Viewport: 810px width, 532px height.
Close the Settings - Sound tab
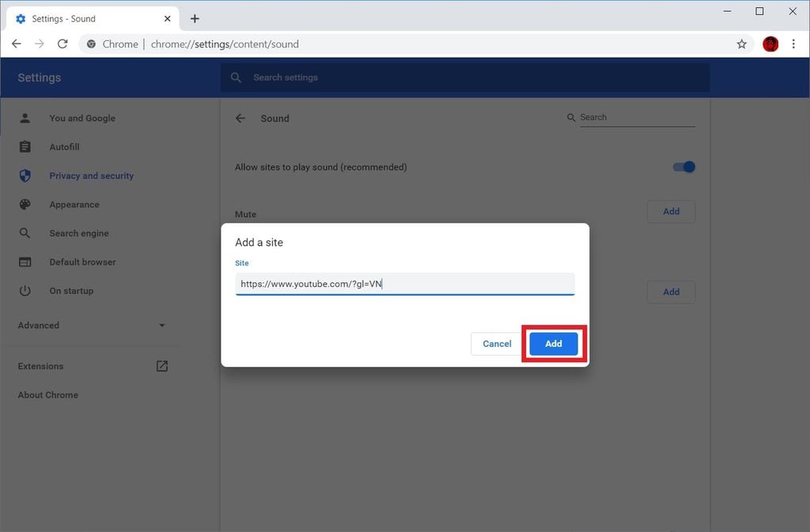pos(168,18)
